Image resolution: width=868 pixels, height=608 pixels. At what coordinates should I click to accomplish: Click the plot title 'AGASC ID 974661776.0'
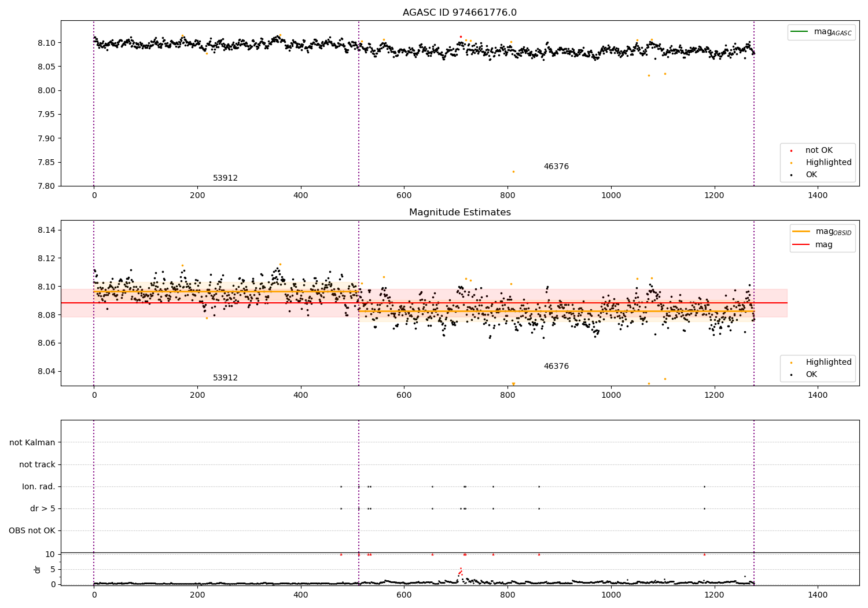(459, 13)
